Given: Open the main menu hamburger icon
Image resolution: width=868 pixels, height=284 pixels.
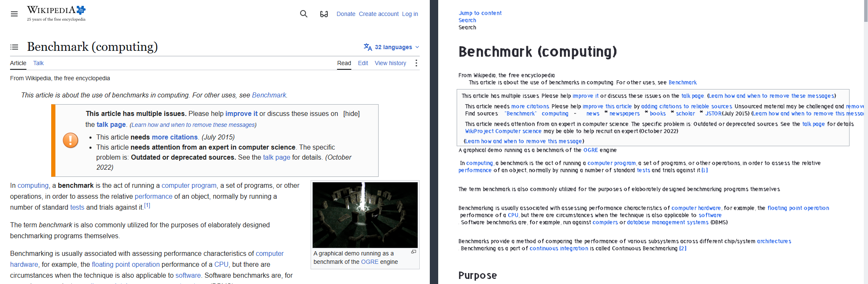Looking at the screenshot, I should [14, 14].
